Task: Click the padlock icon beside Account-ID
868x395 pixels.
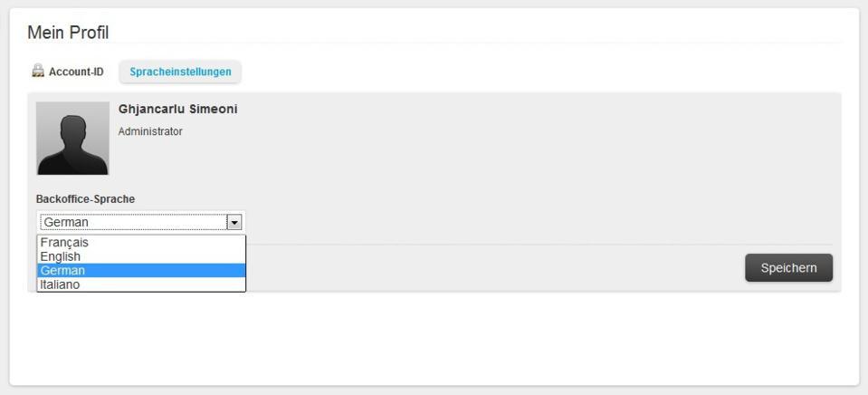Action: pyautogui.click(x=38, y=71)
